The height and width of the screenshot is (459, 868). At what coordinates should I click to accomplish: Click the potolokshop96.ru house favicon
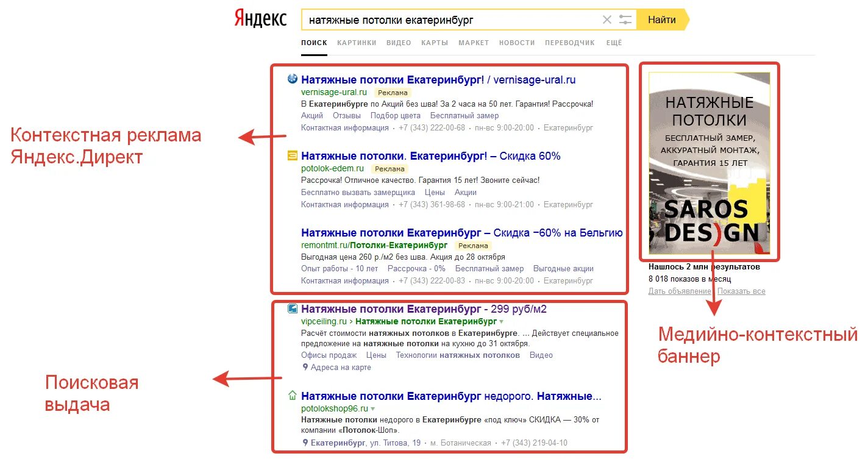(292, 396)
